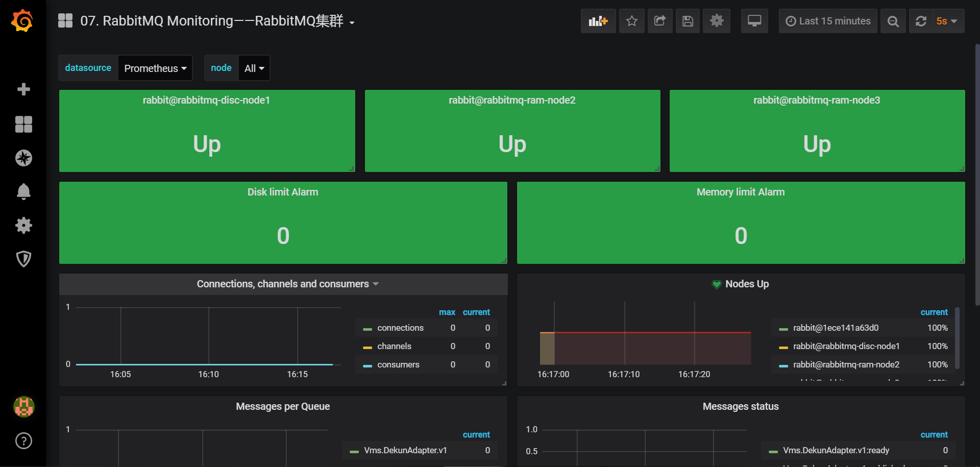This screenshot has height=467, width=980.
Task: Click the node variable label
Action: [221, 68]
